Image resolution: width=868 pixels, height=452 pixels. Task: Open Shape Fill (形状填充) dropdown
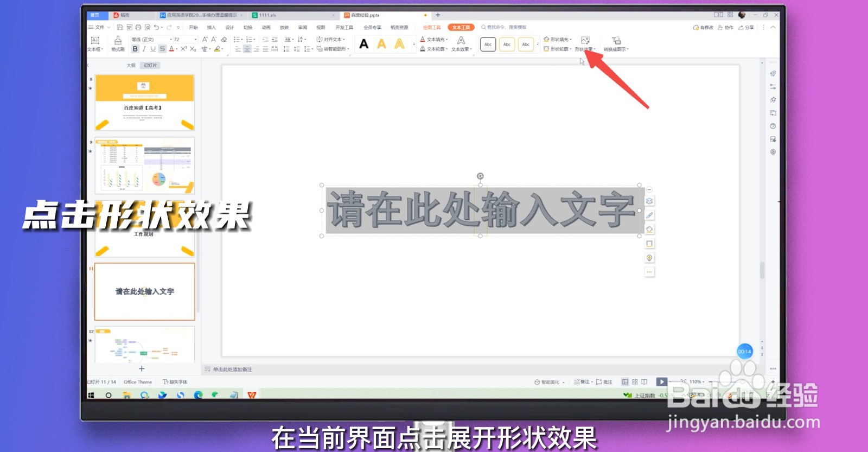558,40
